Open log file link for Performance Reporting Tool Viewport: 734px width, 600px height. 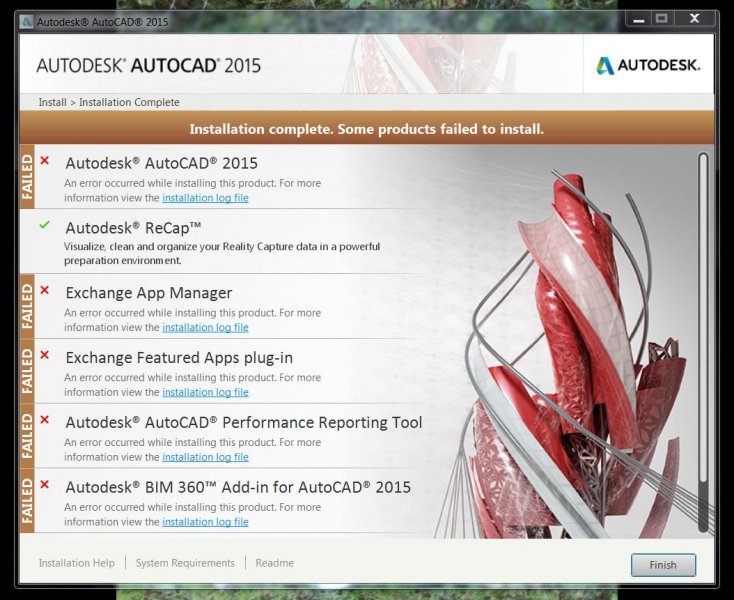pyautogui.click(x=205, y=457)
